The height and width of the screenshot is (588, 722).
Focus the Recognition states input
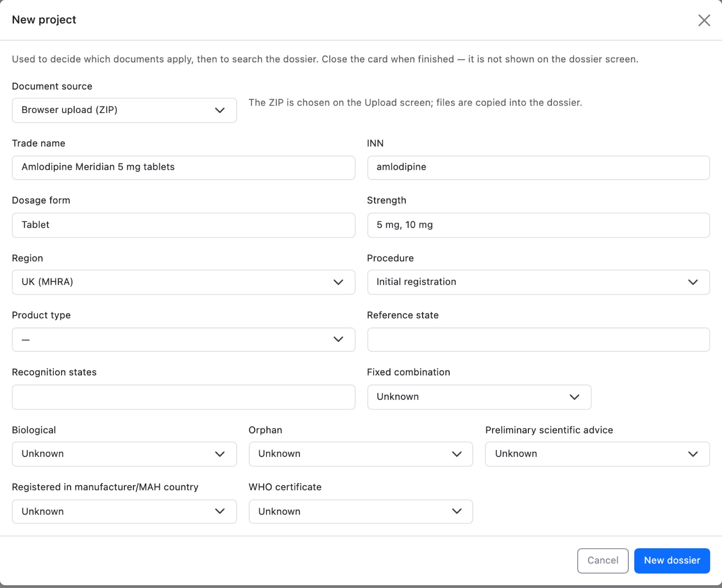click(x=183, y=397)
